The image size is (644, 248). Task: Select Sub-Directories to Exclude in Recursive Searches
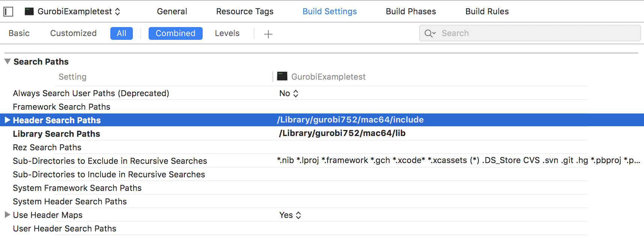pyautogui.click(x=110, y=161)
